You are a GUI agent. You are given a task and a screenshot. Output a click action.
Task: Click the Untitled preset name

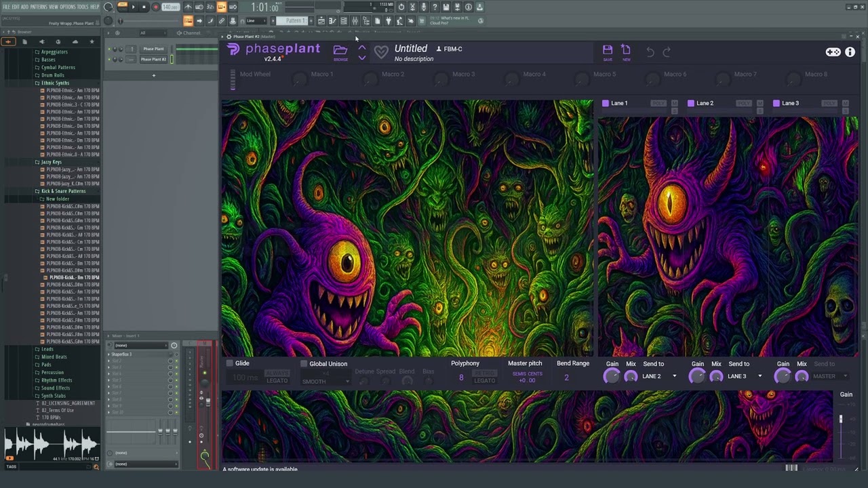(x=411, y=49)
